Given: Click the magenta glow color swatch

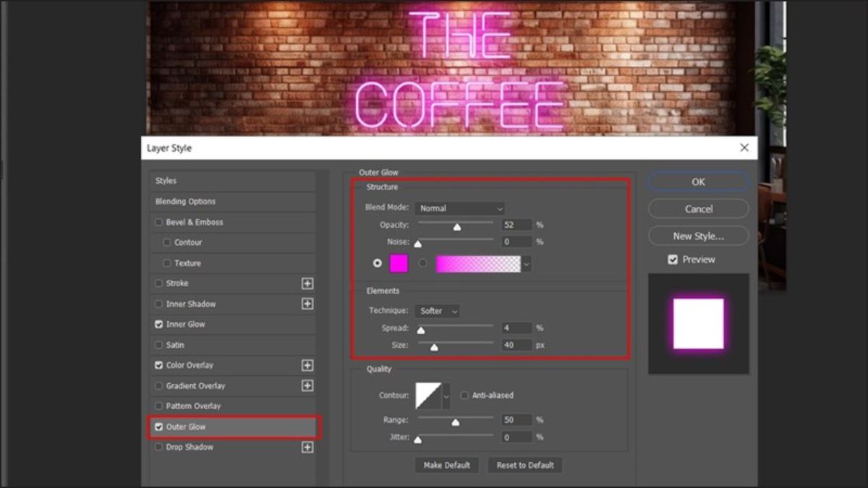Looking at the screenshot, I should click(399, 263).
